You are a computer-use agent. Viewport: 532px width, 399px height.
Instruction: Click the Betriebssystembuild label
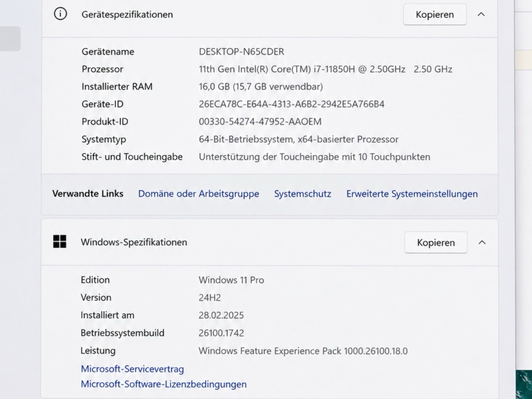click(122, 333)
